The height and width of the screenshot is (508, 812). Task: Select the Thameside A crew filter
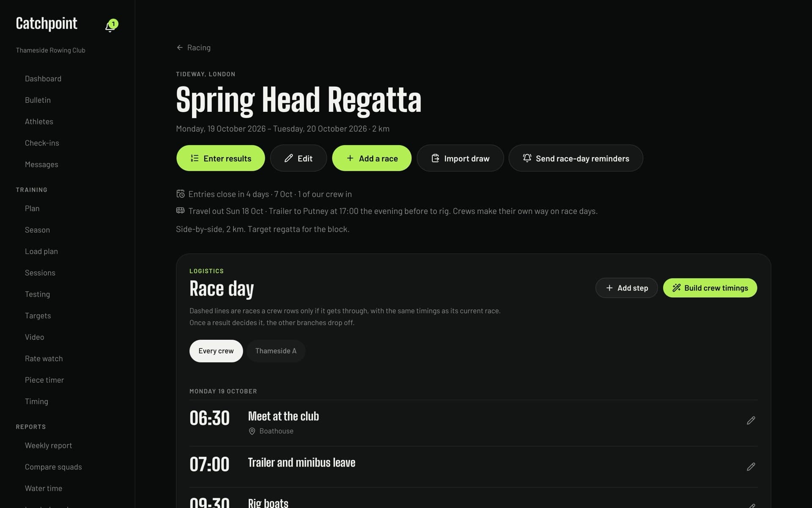[x=276, y=351]
